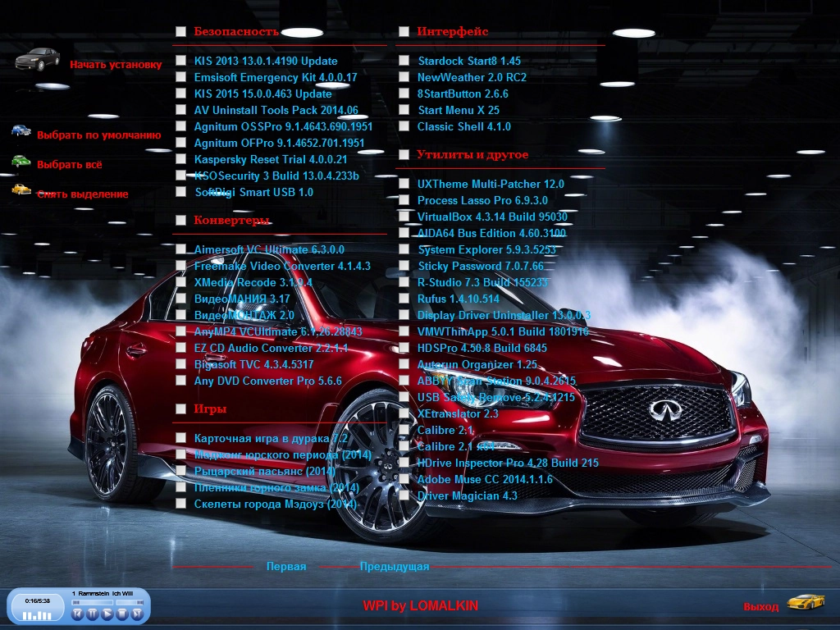Image resolution: width=840 pixels, height=630 pixels.
Task: Check Kaspersky Reset Trial 4.0.0.21
Action: point(181,159)
